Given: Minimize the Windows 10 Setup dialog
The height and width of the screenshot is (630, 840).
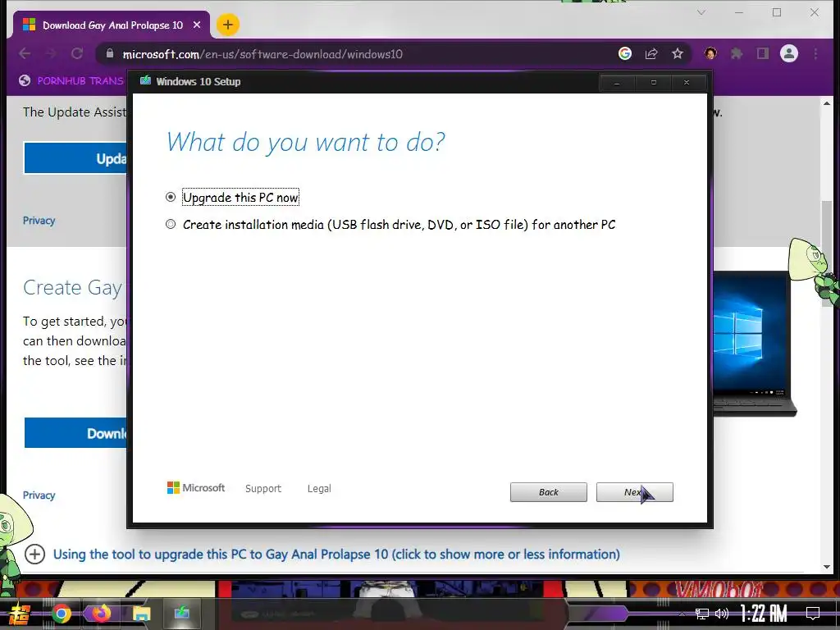Looking at the screenshot, I should (x=617, y=83).
